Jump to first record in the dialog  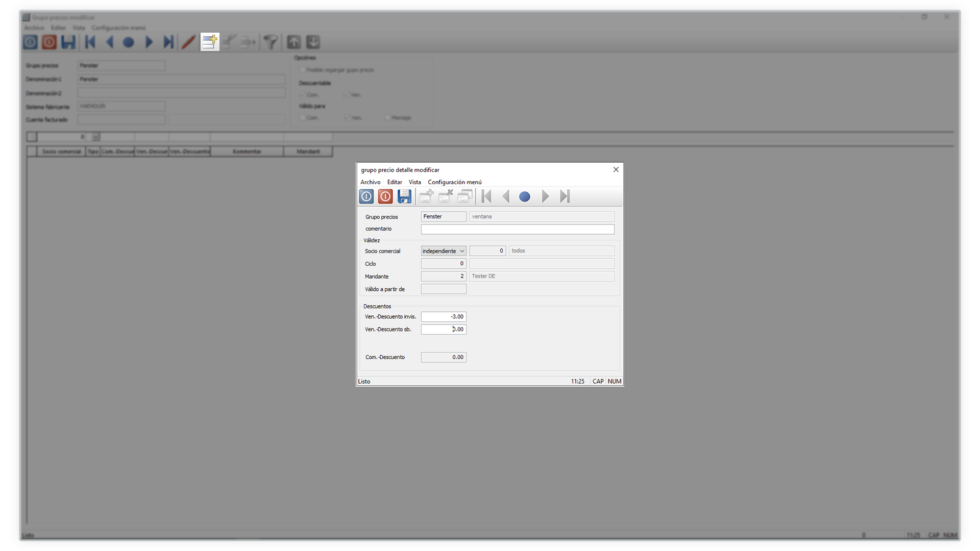click(486, 196)
